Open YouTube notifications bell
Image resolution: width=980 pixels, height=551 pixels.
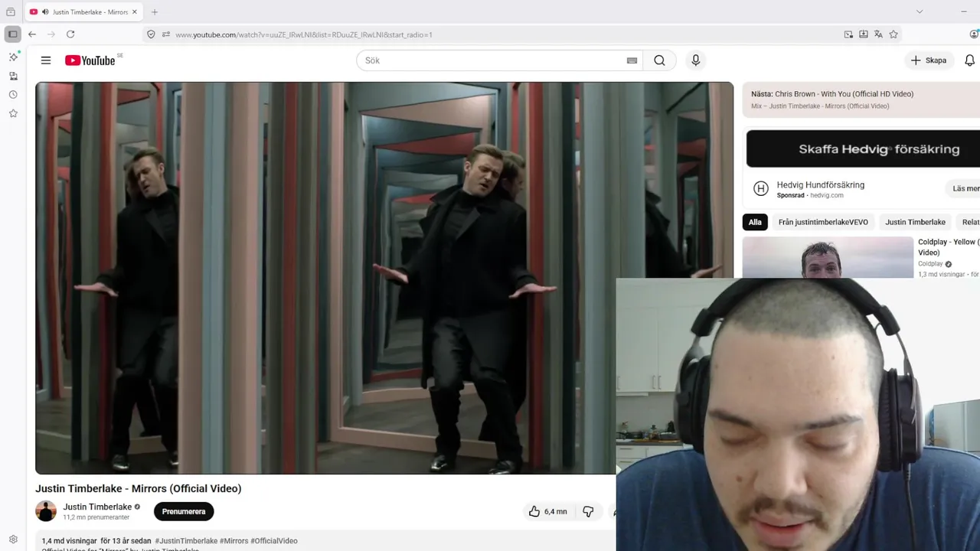pyautogui.click(x=969, y=60)
